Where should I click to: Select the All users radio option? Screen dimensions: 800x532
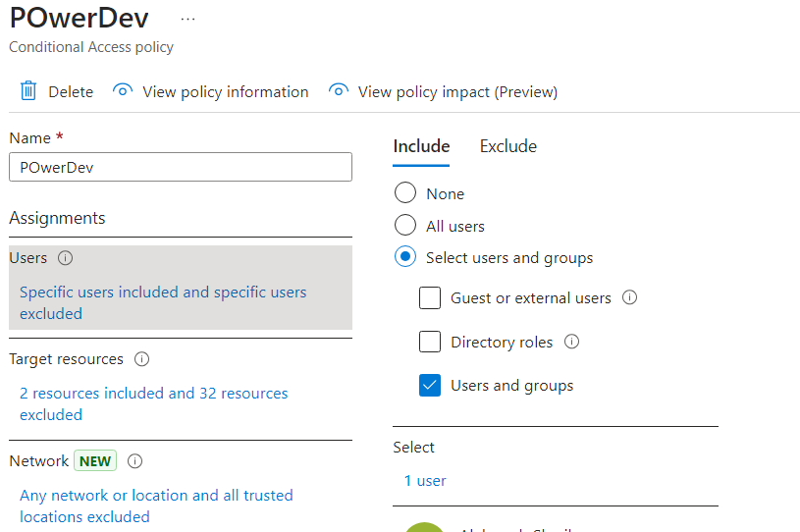coord(404,226)
